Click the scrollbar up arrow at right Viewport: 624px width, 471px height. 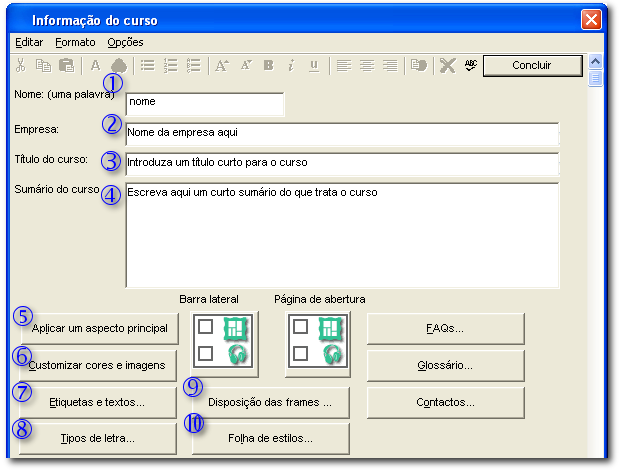click(595, 60)
